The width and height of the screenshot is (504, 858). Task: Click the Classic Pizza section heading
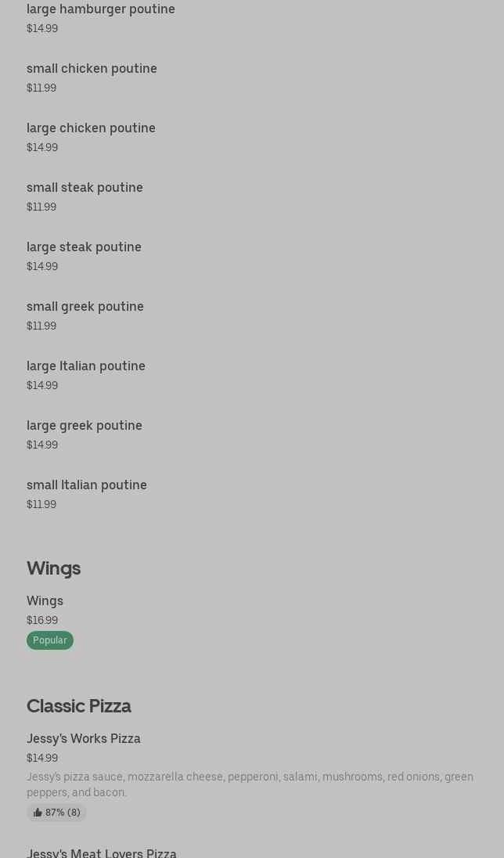tap(79, 706)
